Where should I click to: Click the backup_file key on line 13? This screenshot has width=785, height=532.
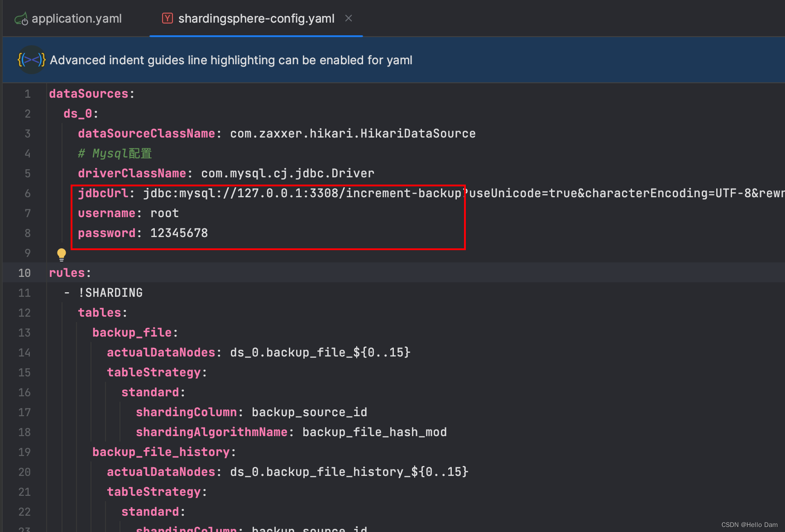click(132, 332)
